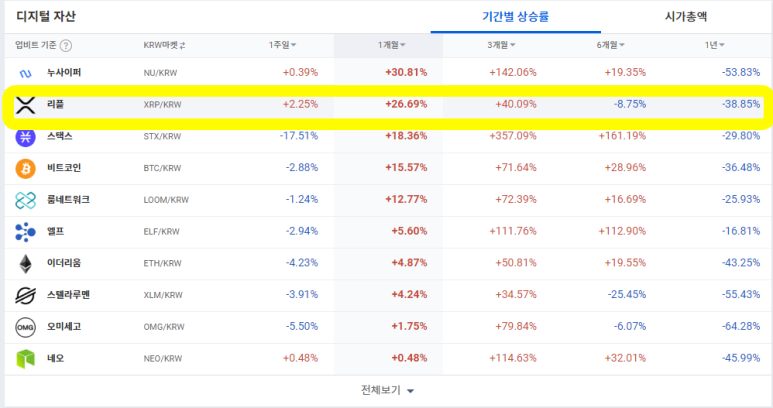Viewport: 773px width, 408px height.
Task: Click the NEO green cube icon
Action: coord(25,359)
